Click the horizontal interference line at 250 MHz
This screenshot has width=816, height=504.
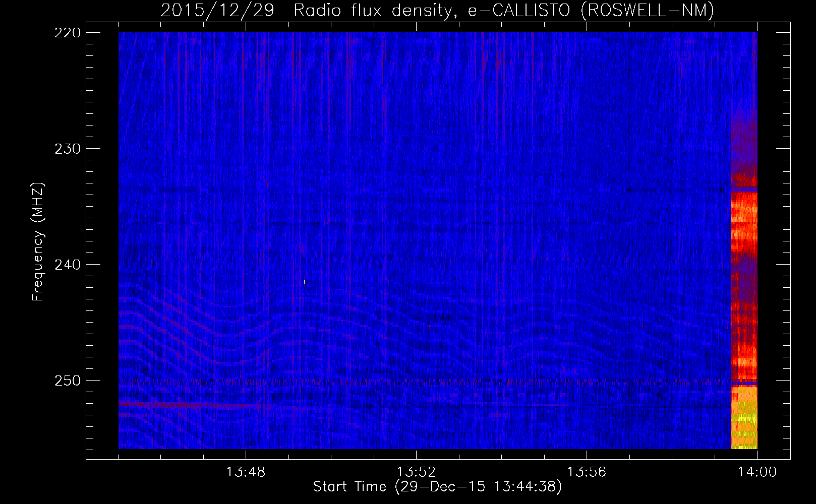tap(425, 382)
